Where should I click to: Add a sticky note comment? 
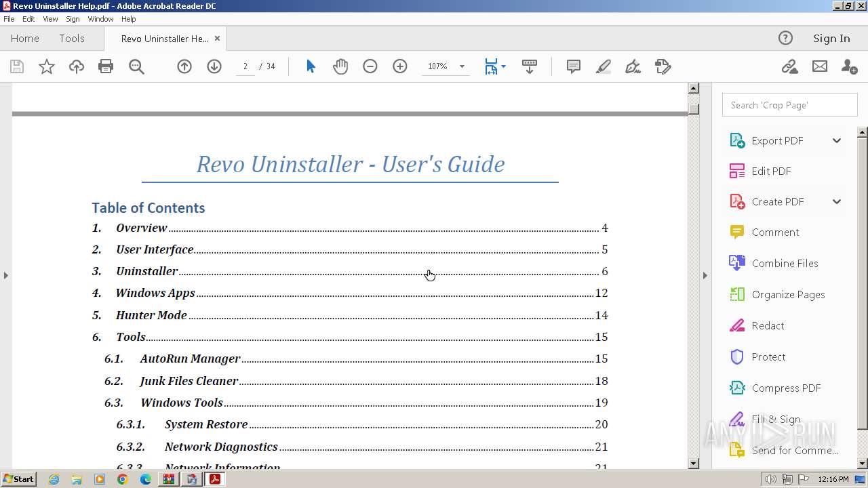pos(574,66)
